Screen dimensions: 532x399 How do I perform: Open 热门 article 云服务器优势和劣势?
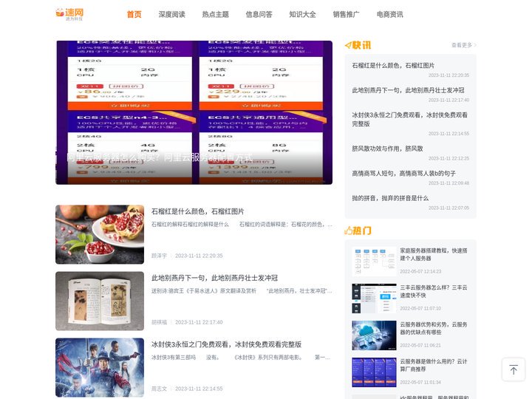(434, 328)
